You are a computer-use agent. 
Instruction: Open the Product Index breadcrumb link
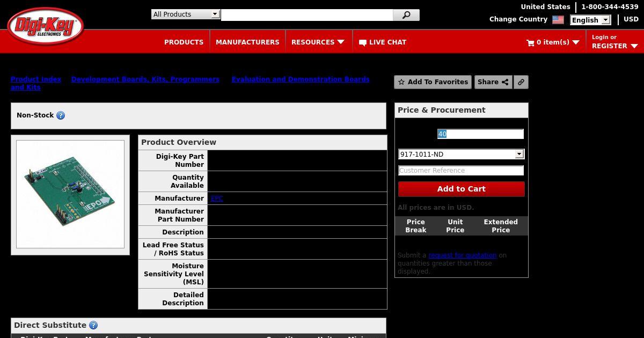pyautogui.click(x=36, y=79)
